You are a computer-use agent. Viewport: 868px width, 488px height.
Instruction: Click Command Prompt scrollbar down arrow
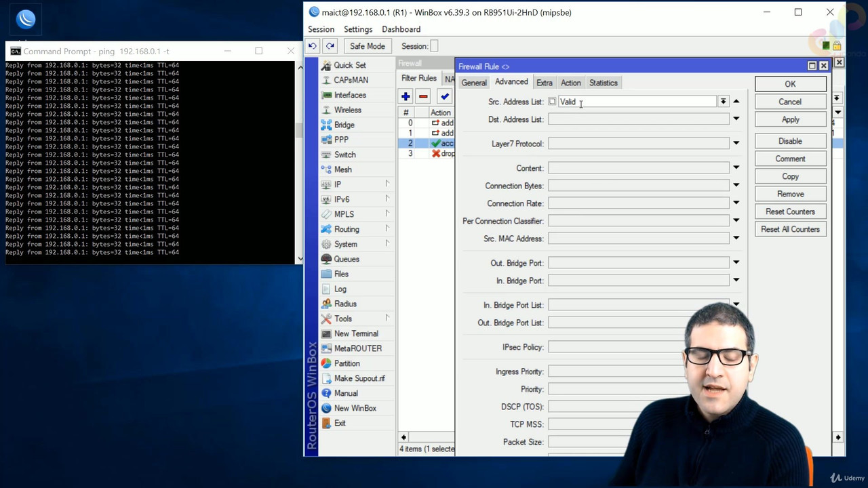tap(300, 259)
